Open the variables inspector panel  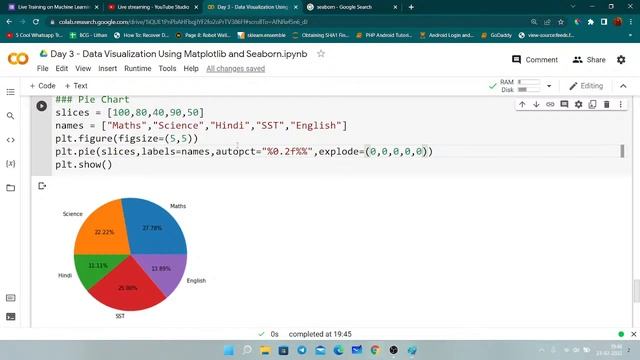click(x=11, y=164)
